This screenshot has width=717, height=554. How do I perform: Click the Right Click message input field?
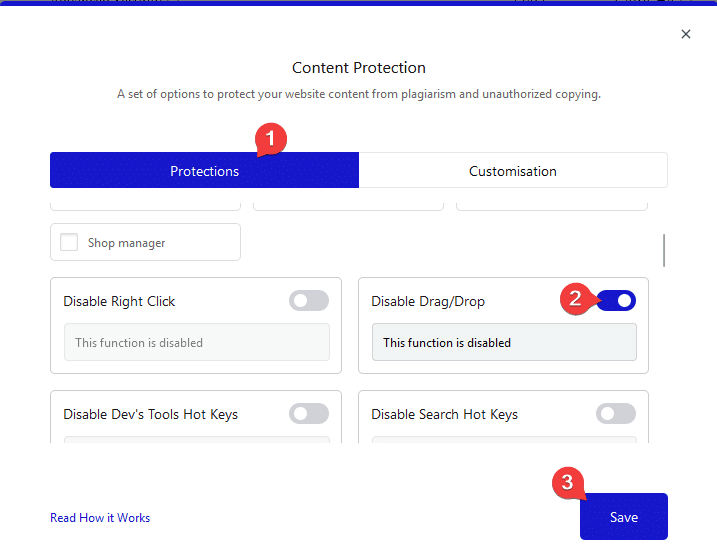tap(196, 342)
